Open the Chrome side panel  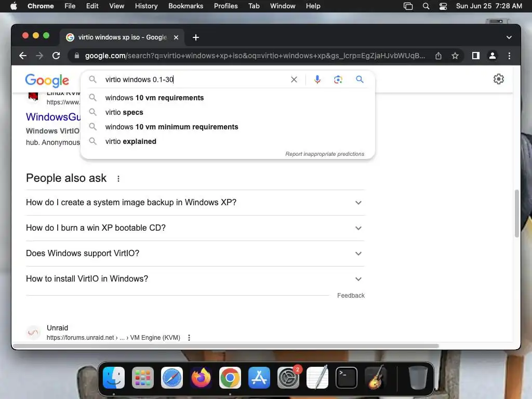coord(476,56)
